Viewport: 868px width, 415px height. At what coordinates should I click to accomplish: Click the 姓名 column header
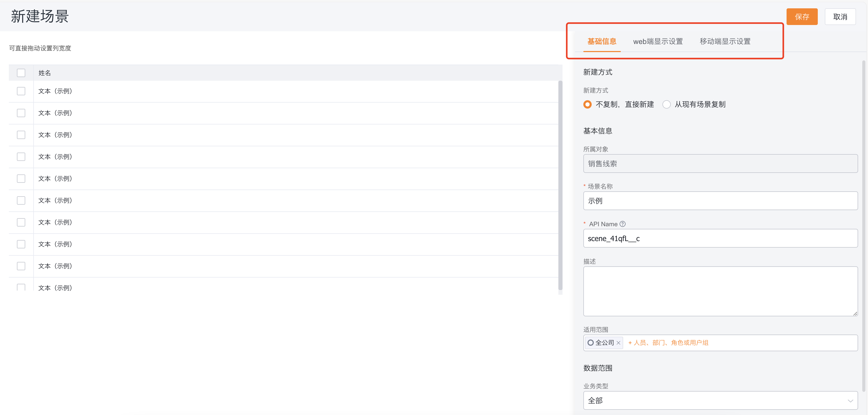(x=44, y=72)
